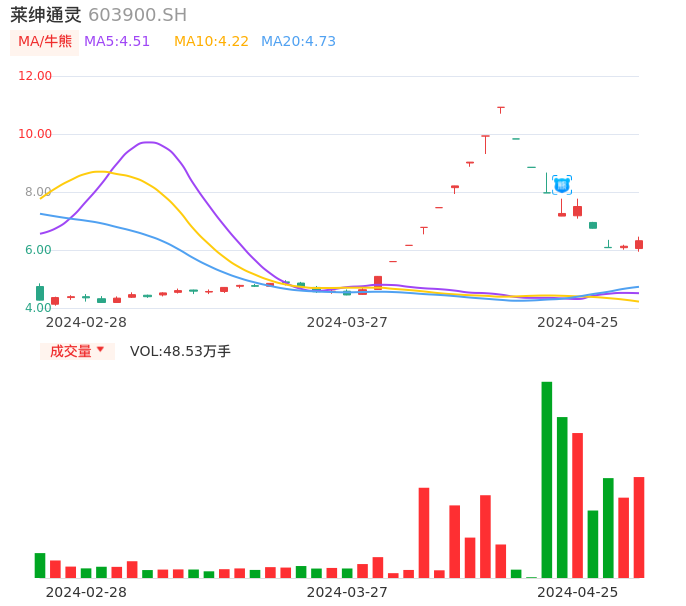The height and width of the screenshot is (606, 686).
Task: Click the stock name 莱绅通灵
Action: [46, 15]
